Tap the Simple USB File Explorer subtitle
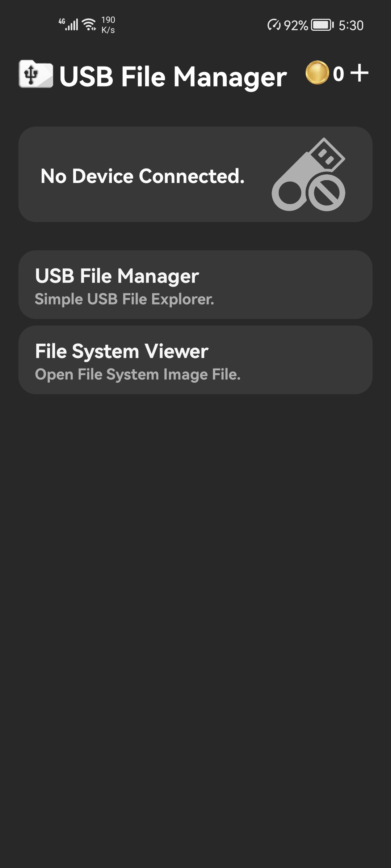391x868 pixels. 125,299
